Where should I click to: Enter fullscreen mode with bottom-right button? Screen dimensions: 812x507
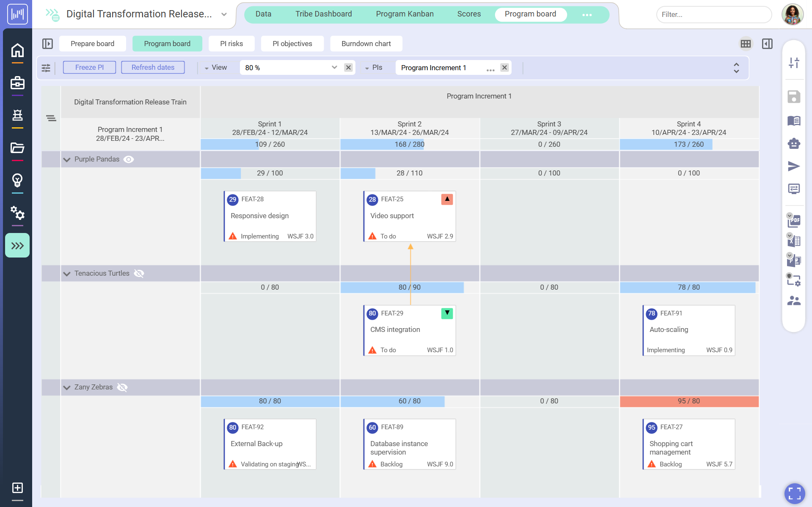794,493
